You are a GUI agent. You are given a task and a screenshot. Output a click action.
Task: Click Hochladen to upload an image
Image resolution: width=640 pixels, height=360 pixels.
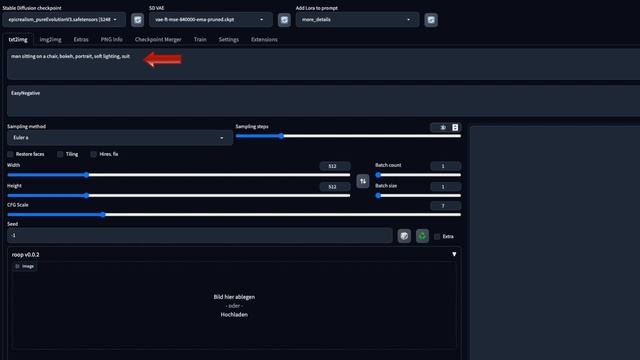point(234,315)
